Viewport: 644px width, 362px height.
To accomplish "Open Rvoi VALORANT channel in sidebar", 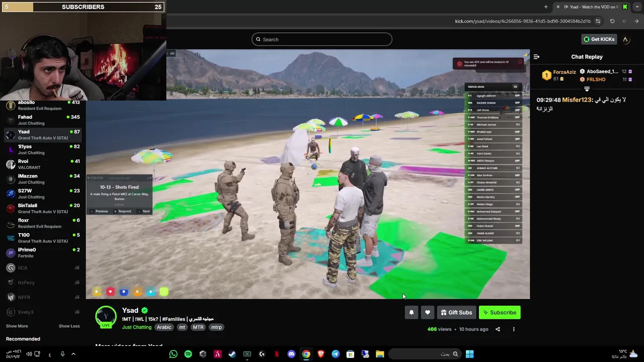I will pyautogui.click(x=43, y=164).
